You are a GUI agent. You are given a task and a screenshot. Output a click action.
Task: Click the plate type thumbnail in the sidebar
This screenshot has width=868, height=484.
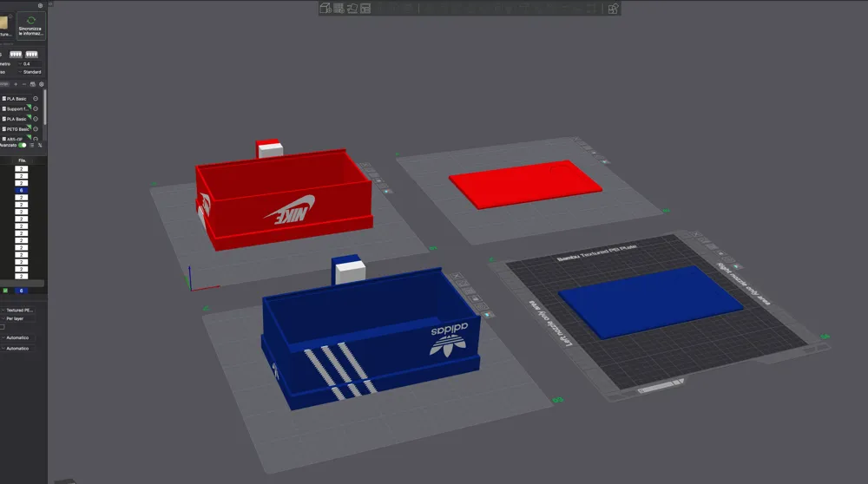[x=3, y=23]
